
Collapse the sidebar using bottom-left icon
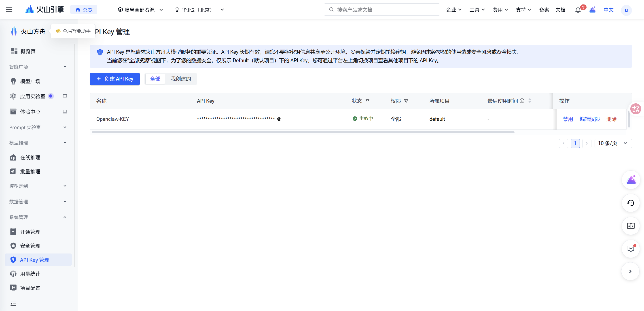(13, 304)
